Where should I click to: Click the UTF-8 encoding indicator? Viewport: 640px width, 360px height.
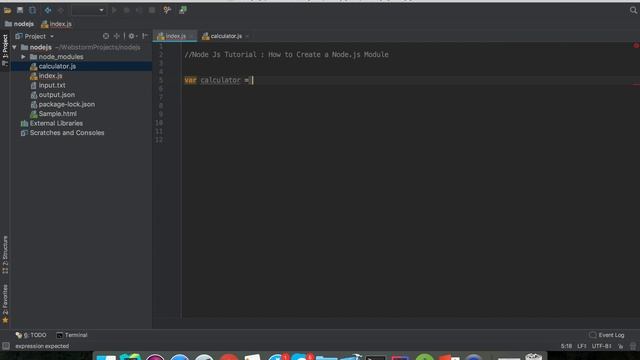click(601, 346)
